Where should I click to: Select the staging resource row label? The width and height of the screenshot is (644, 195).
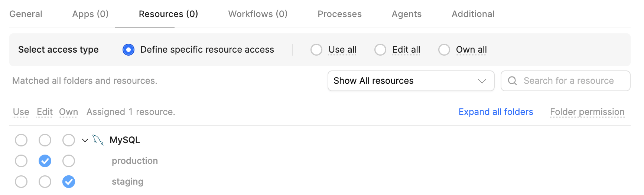point(127,182)
